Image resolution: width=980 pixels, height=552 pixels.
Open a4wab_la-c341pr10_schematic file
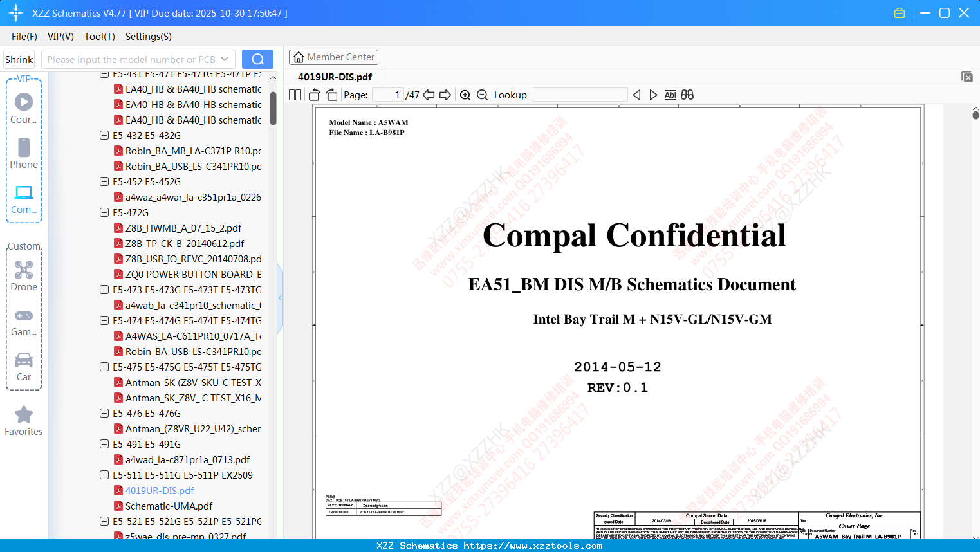click(x=193, y=305)
